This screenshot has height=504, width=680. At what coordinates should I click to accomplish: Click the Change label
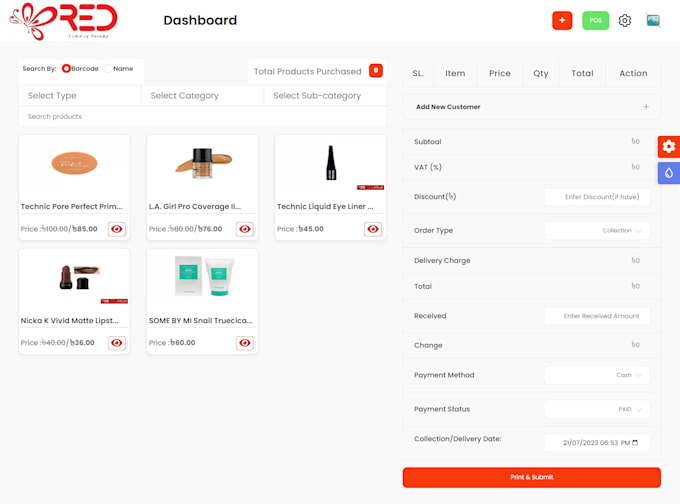tap(428, 345)
